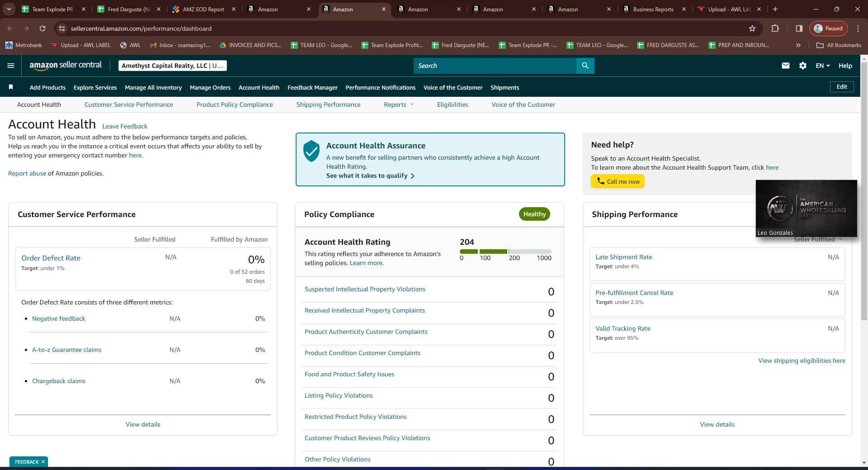
Task: Open the settings gear icon
Action: [803, 66]
